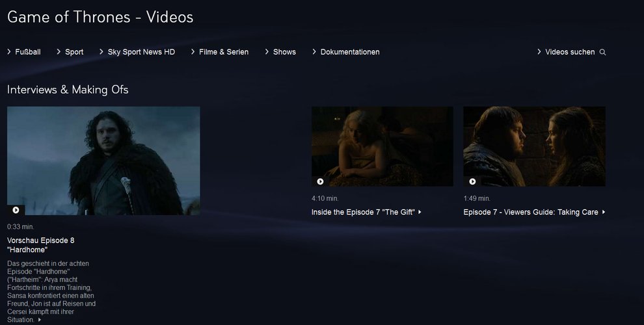Viewport: 644px width, 325px height.
Task: Click Episode 7 - Viewers Guide: Taking Care title
Action: point(531,212)
